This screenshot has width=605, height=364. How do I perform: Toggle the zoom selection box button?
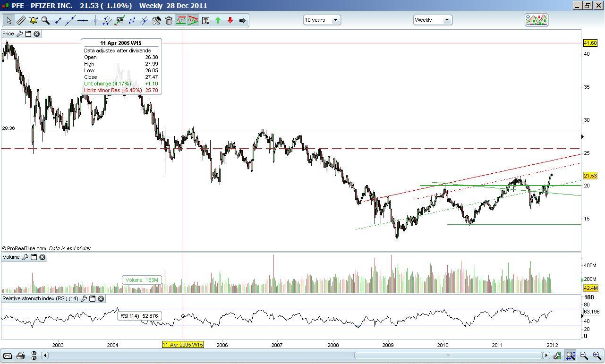tap(571, 356)
